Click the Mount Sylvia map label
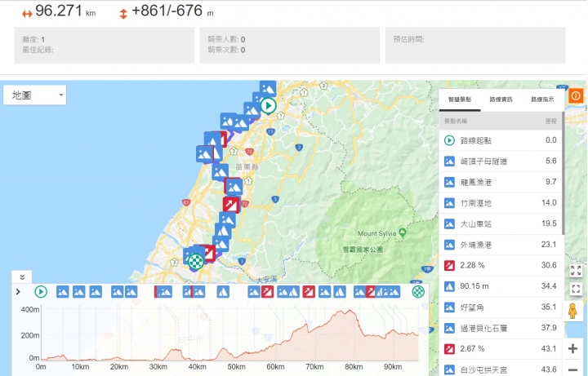The height and width of the screenshot is (376, 588). point(376,233)
